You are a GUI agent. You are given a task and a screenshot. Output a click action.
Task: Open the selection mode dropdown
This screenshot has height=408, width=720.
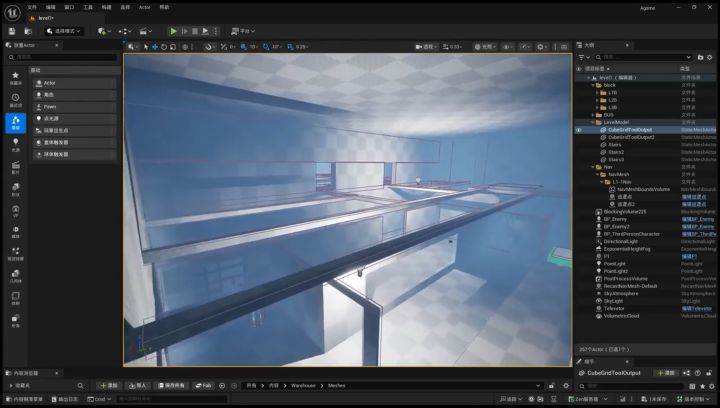(63, 31)
